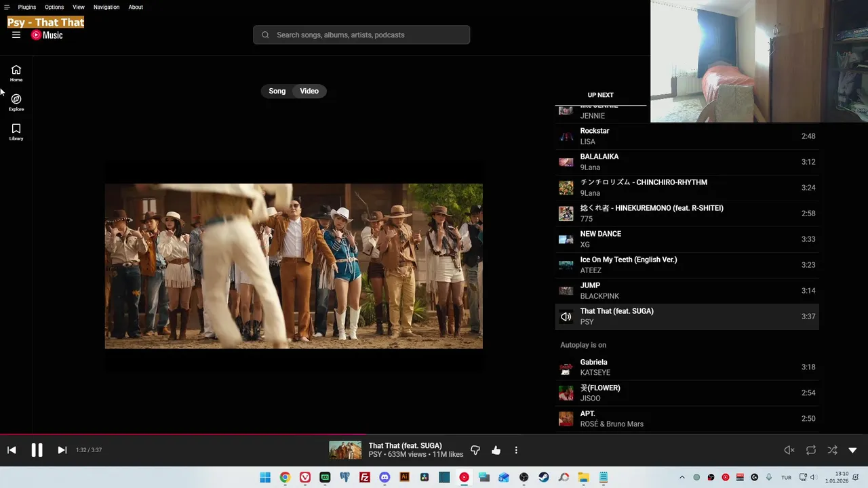This screenshot has height=488, width=868.
Task: Click the That That music video
Action: click(x=294, y=266)
